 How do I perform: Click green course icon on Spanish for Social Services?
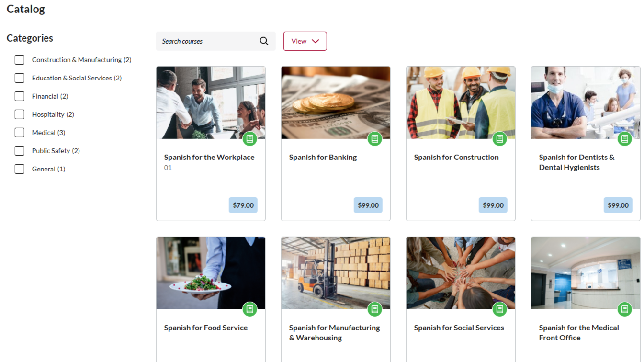click(499, 309)
